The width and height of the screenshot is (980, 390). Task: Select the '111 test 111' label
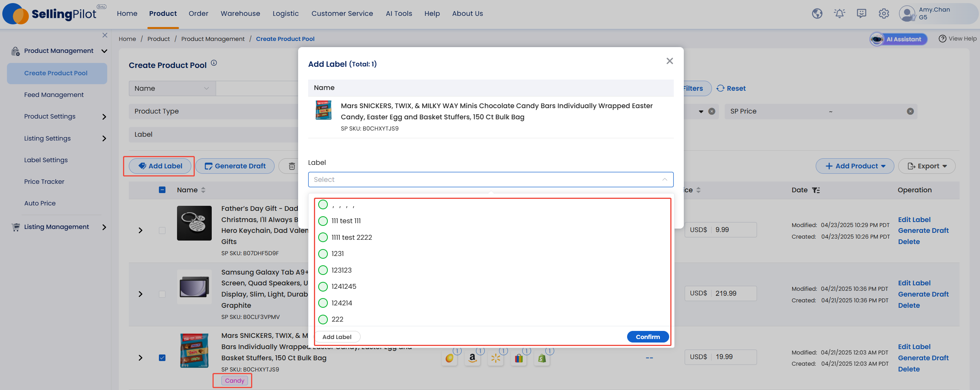tap(323, 221)
